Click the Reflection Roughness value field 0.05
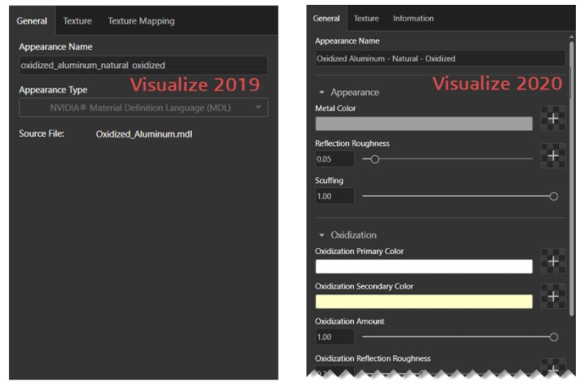The image size is (588, 386). (x=334, y=159)
